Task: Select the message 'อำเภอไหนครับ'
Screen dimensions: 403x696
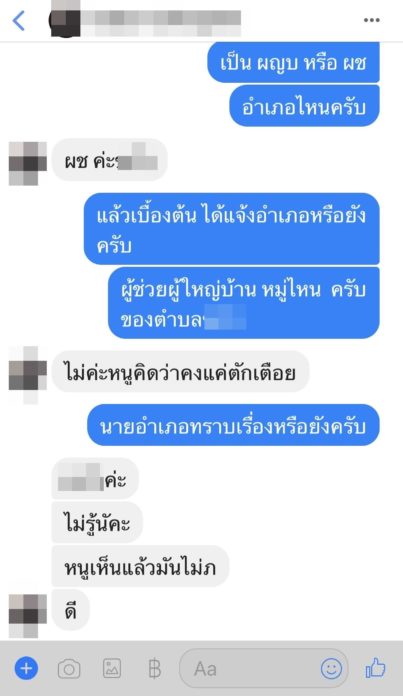Action: point(304,106)
